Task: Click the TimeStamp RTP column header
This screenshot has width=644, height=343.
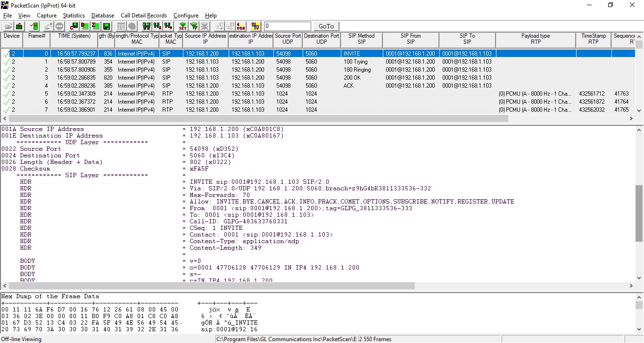Action: 593,39
